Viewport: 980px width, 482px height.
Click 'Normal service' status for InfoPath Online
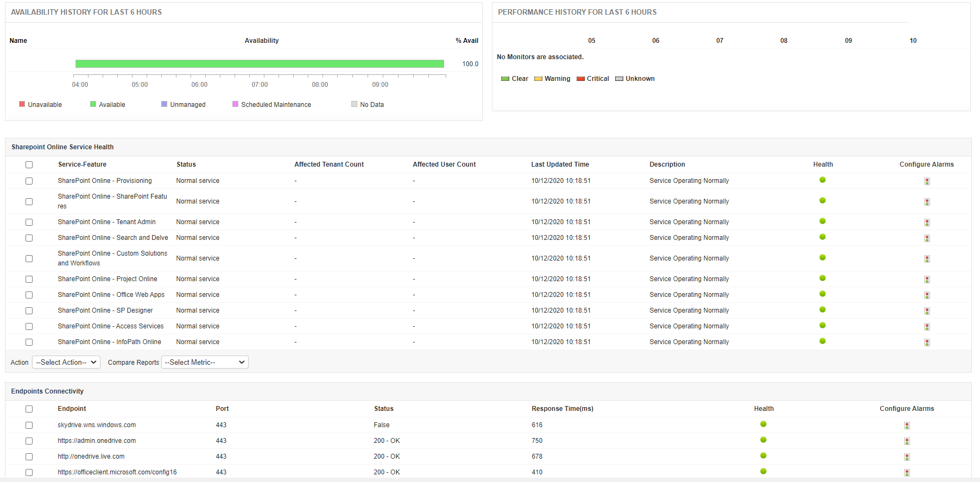pos(198,342)
